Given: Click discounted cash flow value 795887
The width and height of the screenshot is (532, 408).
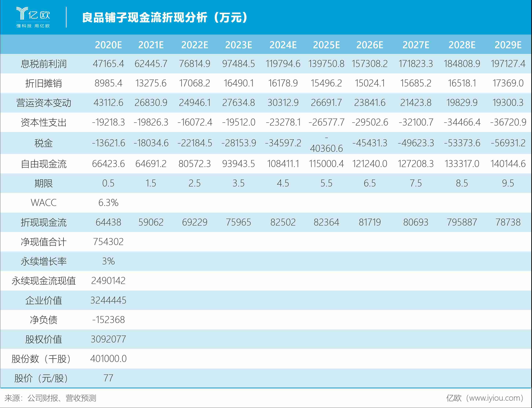Looking at the screenshot, I should point(462,222).
